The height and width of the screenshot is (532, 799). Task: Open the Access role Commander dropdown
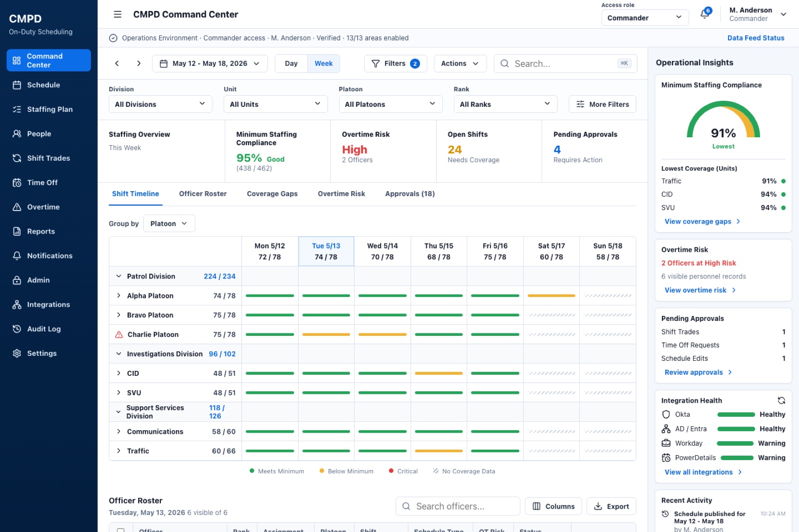(645, 17)
